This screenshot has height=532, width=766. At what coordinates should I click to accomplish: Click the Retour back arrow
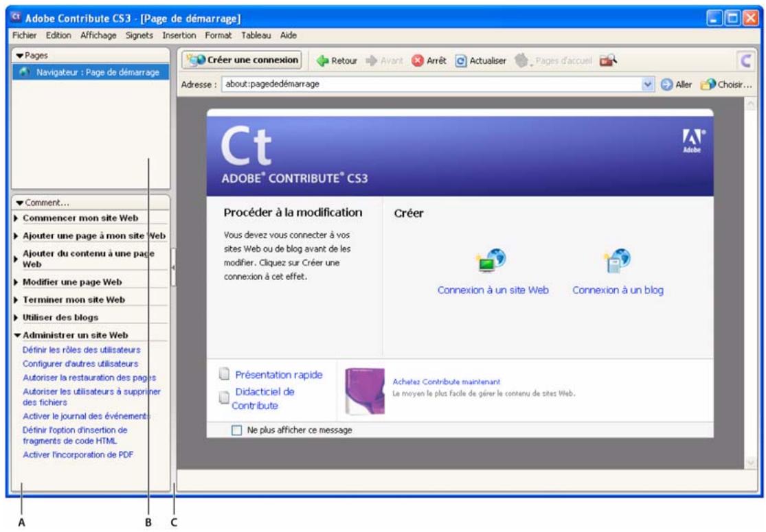coord(322,60)
